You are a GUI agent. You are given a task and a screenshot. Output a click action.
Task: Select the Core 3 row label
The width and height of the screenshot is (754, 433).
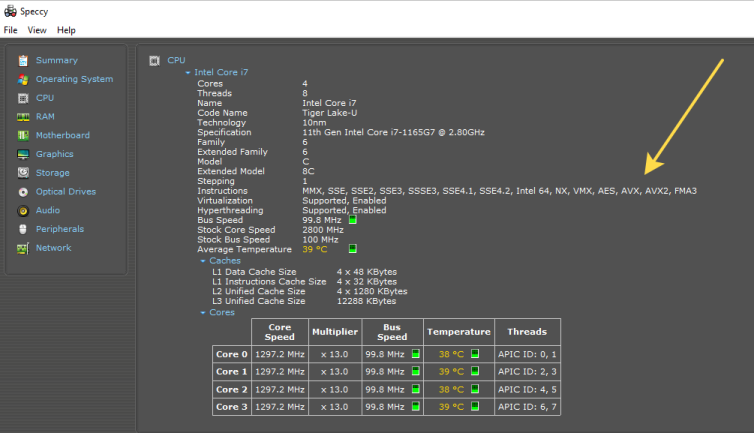232,407
